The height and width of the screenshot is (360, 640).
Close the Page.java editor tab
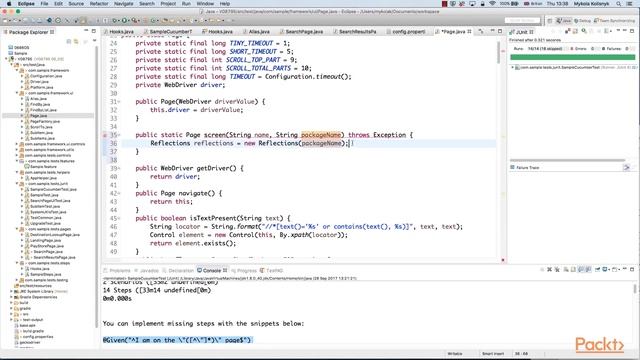point(469,31)
